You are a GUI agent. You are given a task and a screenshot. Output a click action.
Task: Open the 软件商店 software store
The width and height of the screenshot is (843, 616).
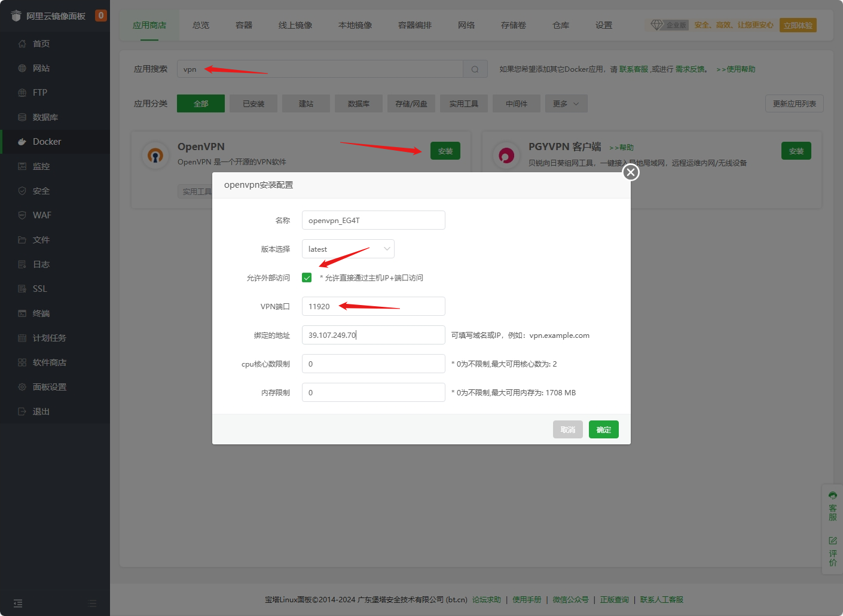[47, 362]
